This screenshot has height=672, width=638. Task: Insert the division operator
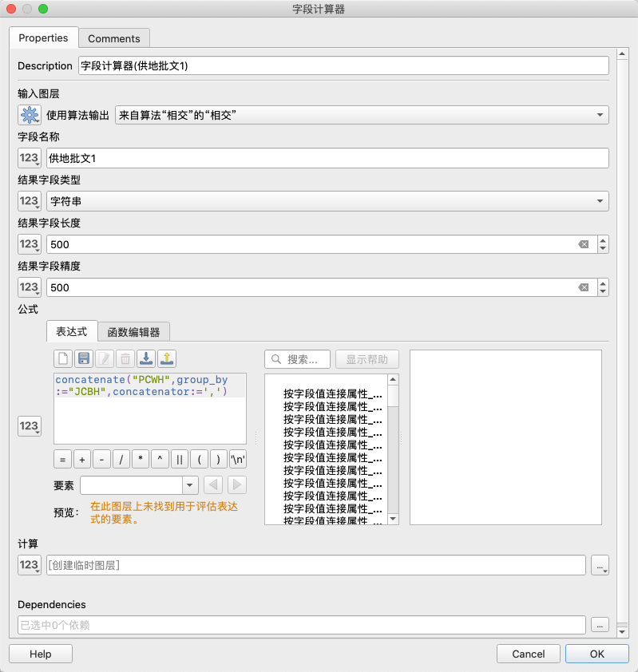[121, 460]
